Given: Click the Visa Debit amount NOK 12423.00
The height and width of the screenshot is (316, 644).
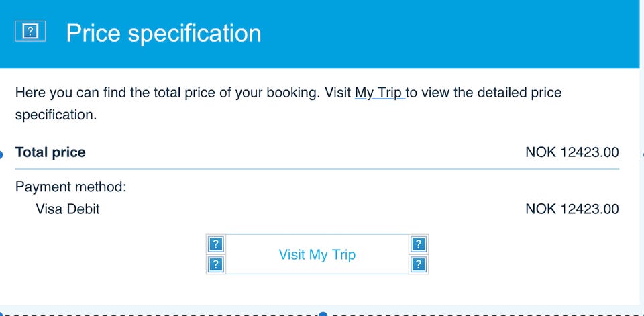Looking at the screenshot, I should (x=572, y=209).
